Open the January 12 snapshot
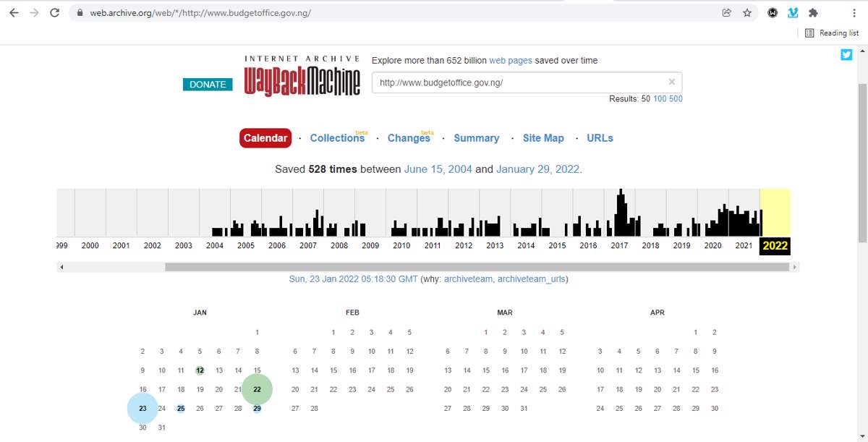The width and height of the screenshot is (868, 442). click(200, 370)
